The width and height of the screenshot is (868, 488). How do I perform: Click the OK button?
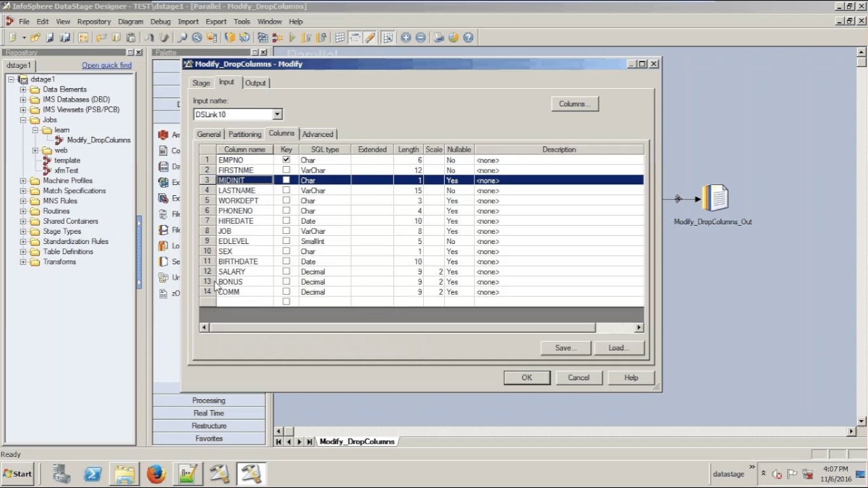(x=527, y=378)
